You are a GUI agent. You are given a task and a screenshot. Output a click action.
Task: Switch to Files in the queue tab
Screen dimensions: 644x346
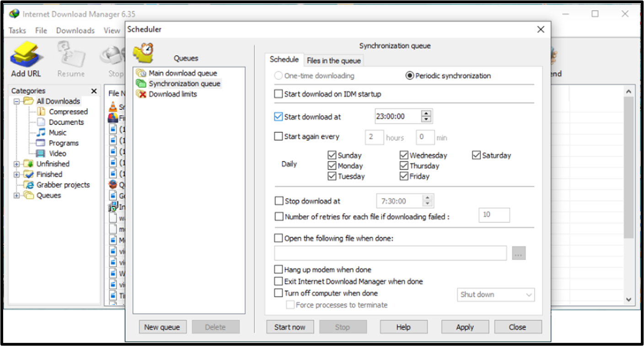point(334,60)
